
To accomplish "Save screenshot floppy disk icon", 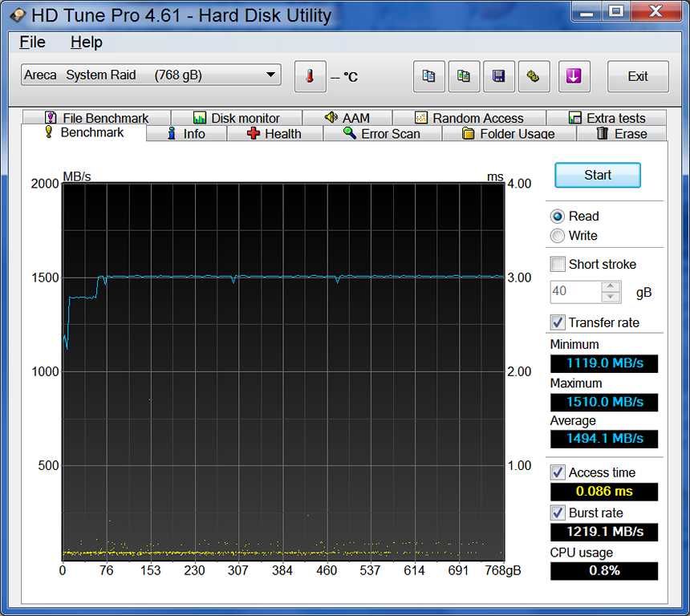I will pos(498,76).
